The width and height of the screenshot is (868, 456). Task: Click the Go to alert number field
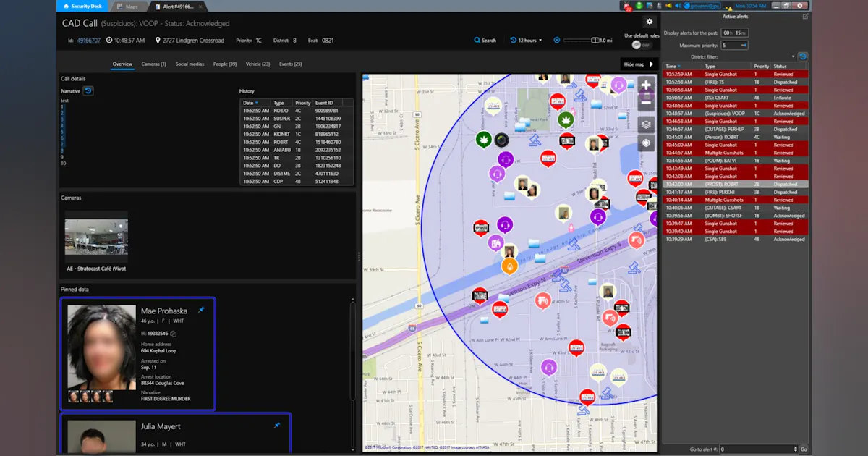pyautogui.click(x=758, y=449)
